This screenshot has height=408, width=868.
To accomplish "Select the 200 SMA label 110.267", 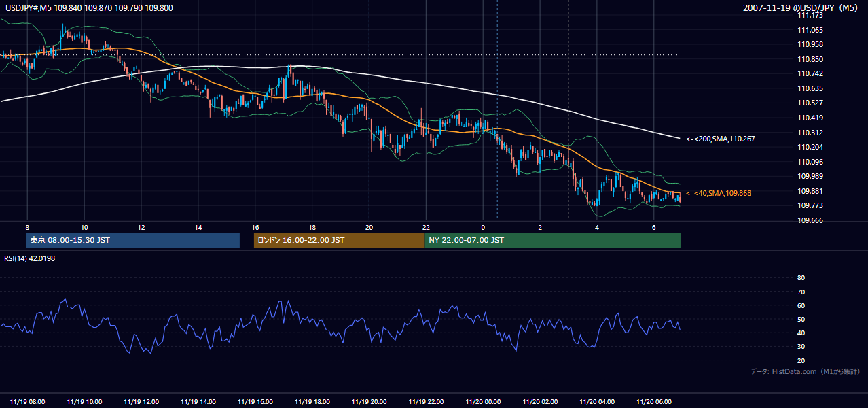I will (721, 139).
